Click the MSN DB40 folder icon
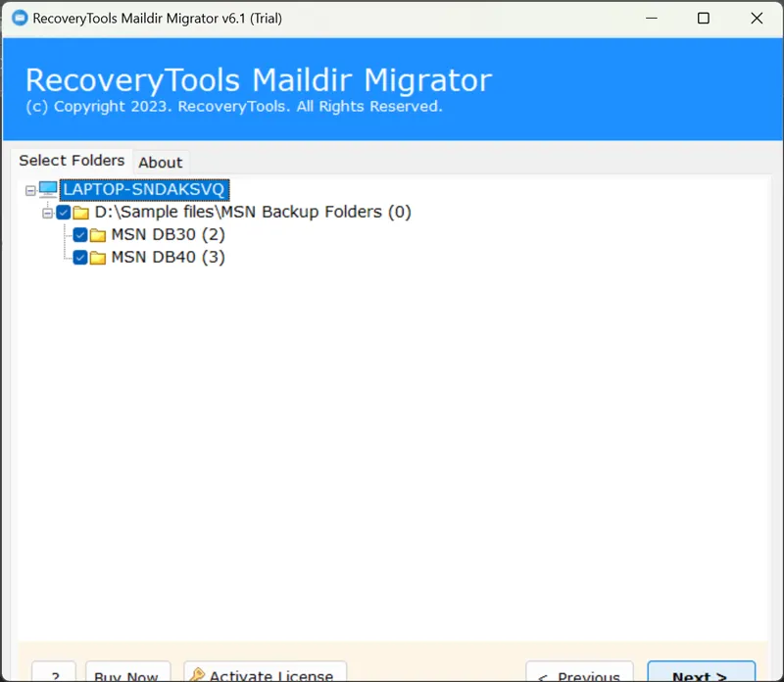 (98, 258)
